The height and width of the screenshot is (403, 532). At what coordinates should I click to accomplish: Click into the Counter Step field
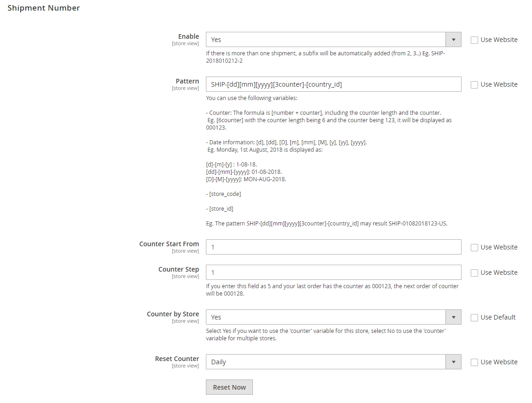tap(333, 273)
